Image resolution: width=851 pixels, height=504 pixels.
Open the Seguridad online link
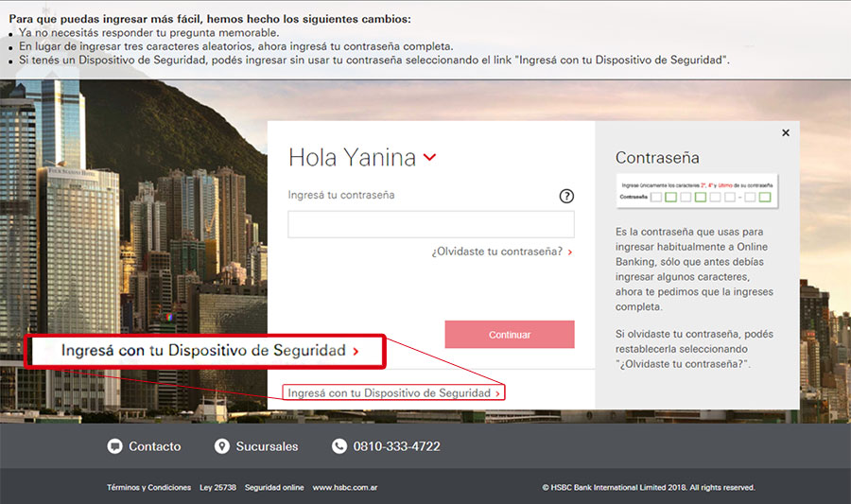274,487
